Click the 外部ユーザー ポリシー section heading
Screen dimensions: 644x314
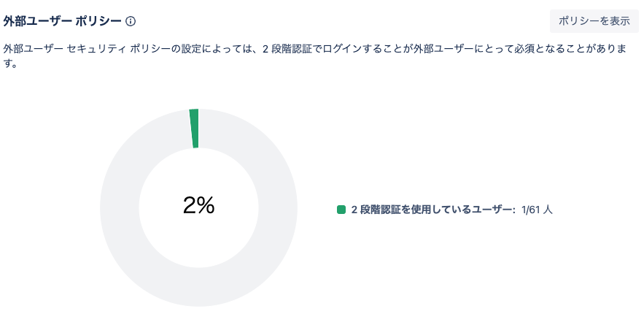[x=63, y=21]
